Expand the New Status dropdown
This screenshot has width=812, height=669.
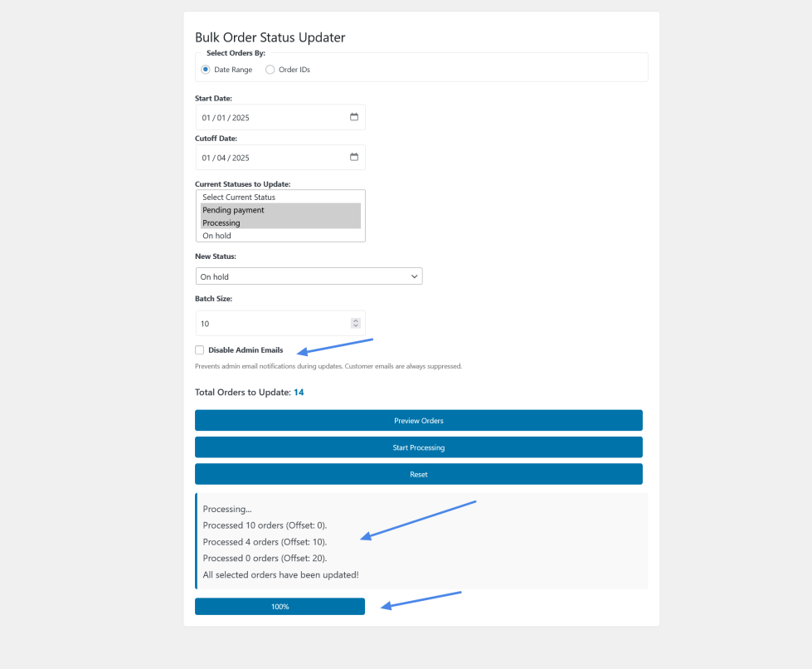309,276
